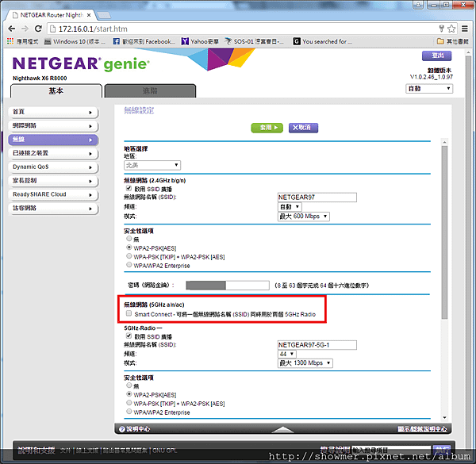Open the GNU GPL link in footer

(x=164, y=451)
